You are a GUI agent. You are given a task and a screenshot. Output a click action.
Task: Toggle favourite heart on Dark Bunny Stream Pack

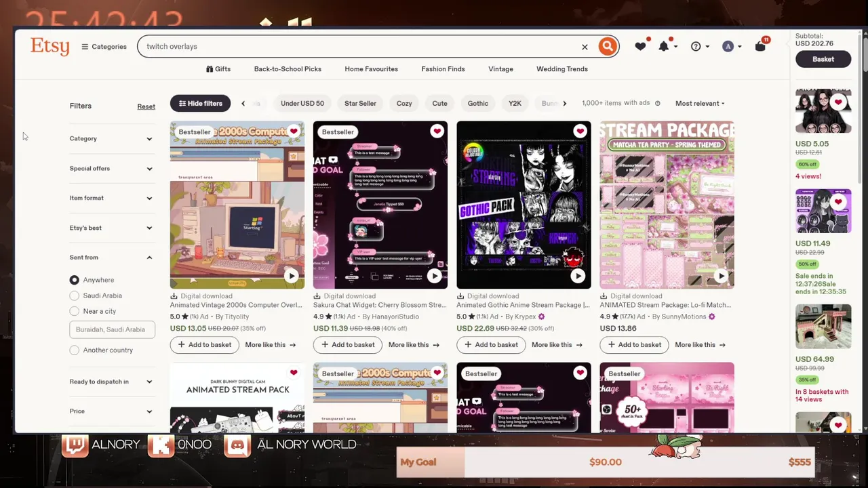click(294, 373)
